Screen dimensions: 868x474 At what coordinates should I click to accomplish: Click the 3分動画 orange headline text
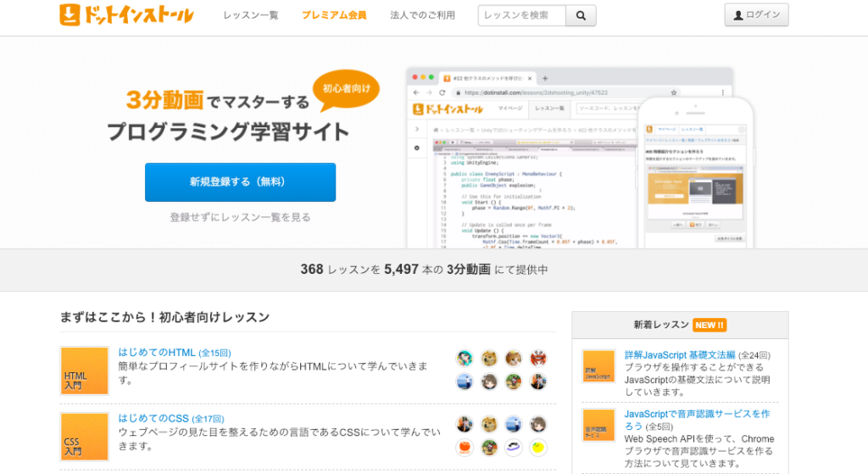click(165, 100)
